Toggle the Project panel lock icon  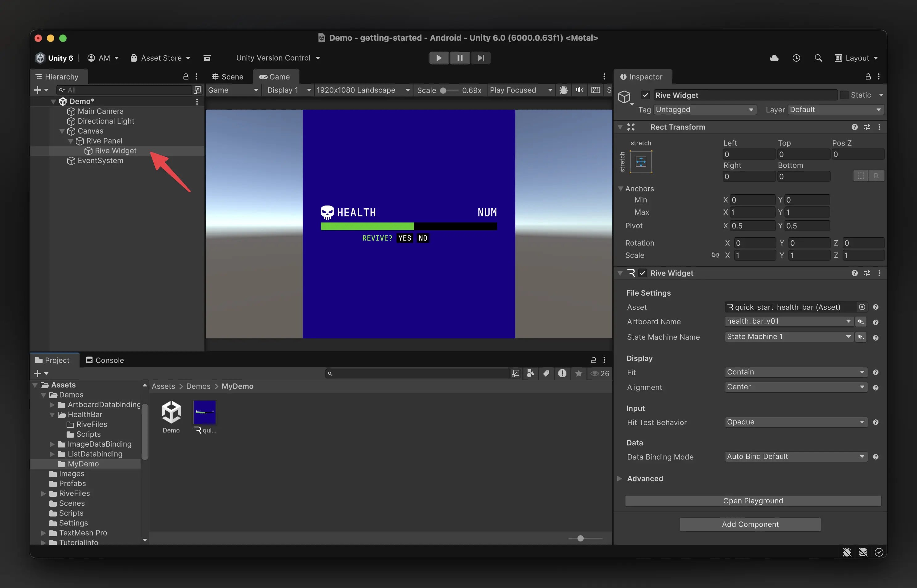click(x=594, y=360)
